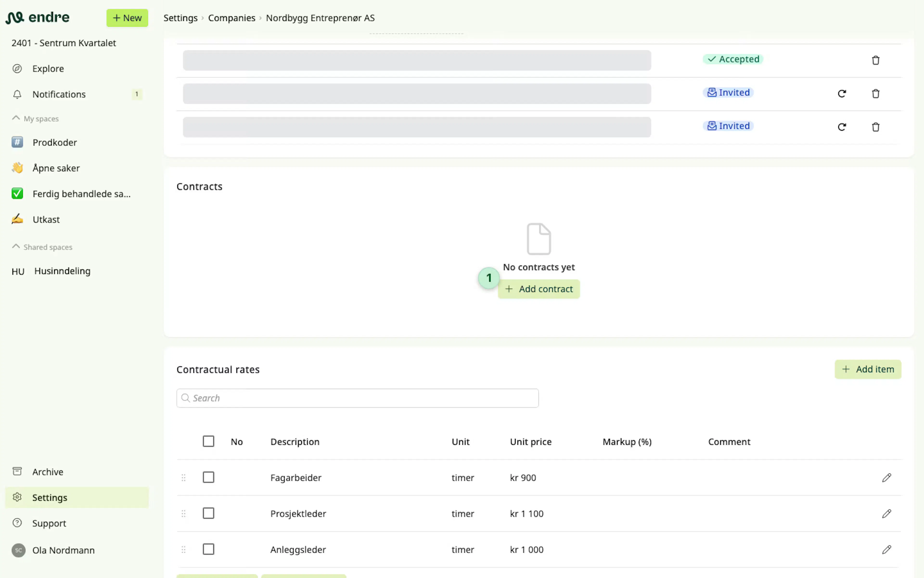Click the Unit price column header
The image size is (924, 578).
(531, 442)
